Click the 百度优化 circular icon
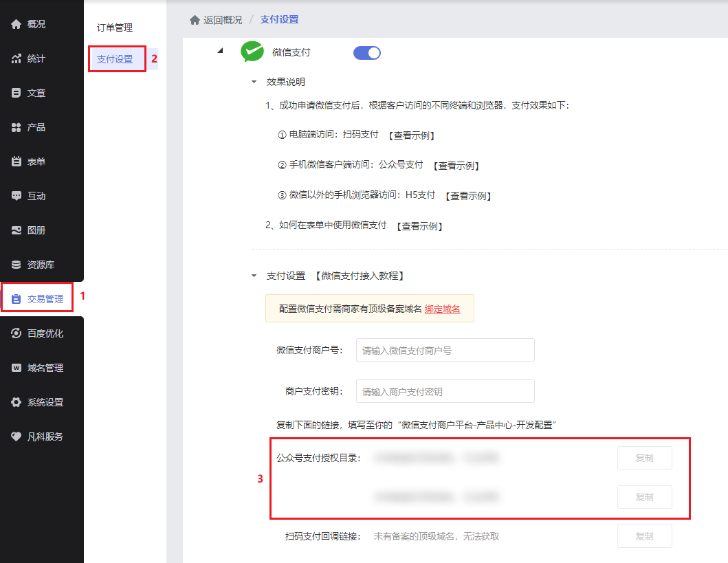The image size is (728, 563). (16, 333)
